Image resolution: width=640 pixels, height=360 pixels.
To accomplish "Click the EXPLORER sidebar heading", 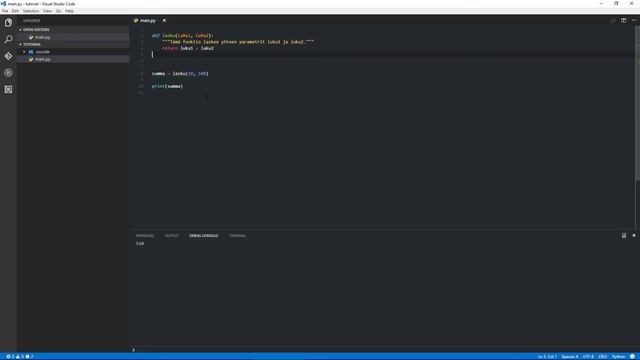I will (31, 20).
